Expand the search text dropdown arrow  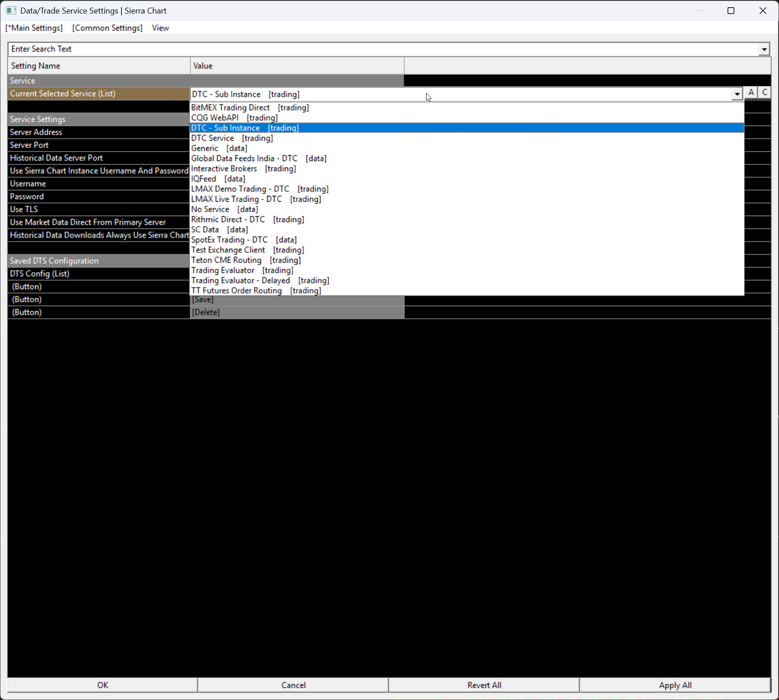click(x=764, y=49)
